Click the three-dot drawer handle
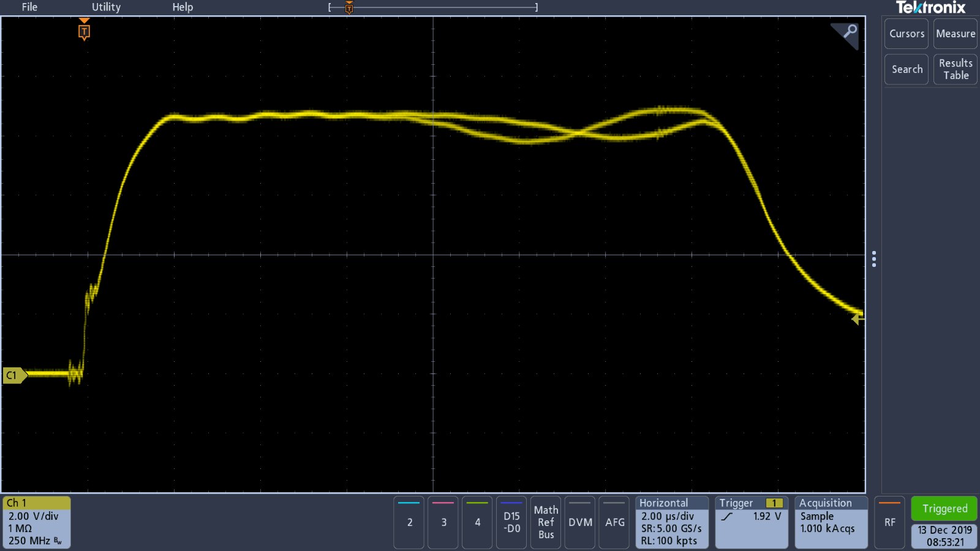The image size is (980, 551). (874, 259)
